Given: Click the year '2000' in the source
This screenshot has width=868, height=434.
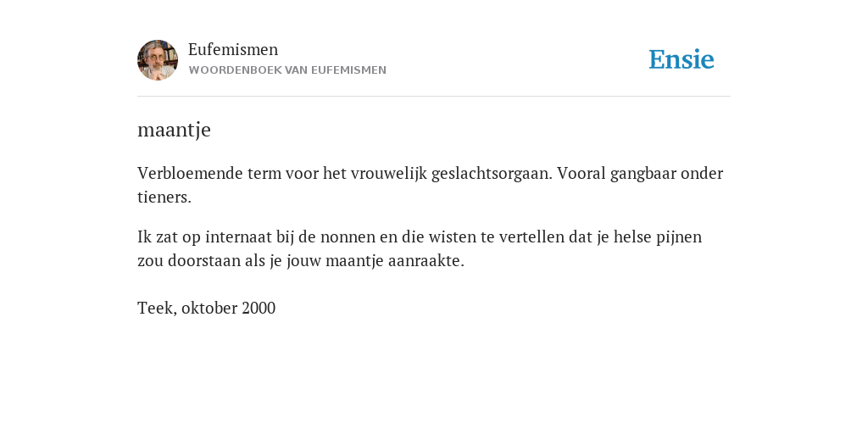Looking at the screenshot, I should click(259, 308).
